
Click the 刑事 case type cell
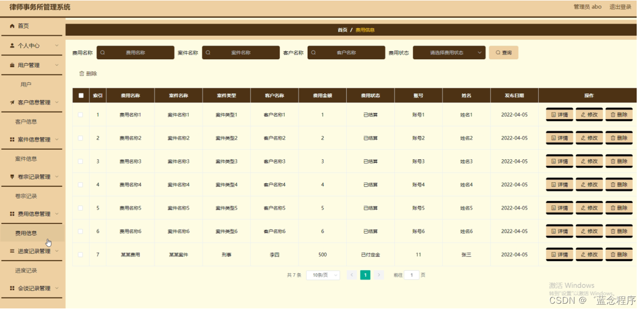click(x=227, y=255)
